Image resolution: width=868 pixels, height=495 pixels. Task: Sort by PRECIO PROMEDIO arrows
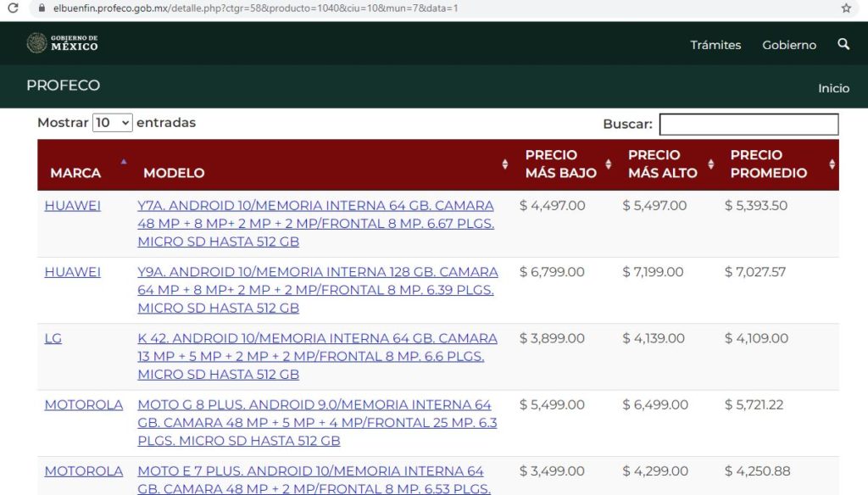point(832,164)
